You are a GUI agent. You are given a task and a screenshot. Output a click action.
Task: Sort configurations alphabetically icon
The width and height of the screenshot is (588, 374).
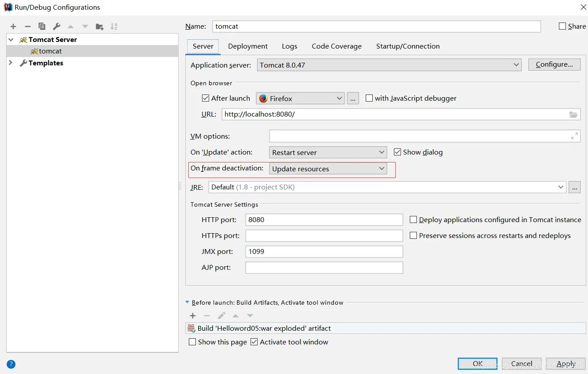click(114, 26)
